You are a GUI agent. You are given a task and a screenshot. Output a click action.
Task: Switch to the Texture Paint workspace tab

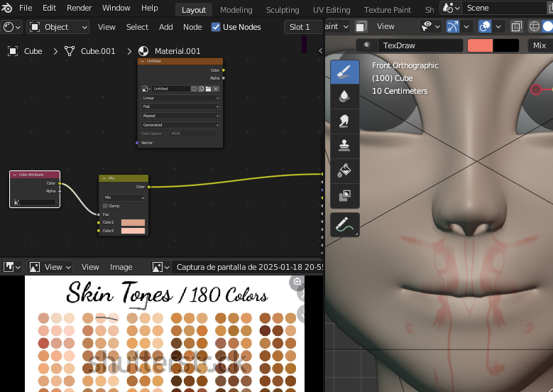point(387,10)
